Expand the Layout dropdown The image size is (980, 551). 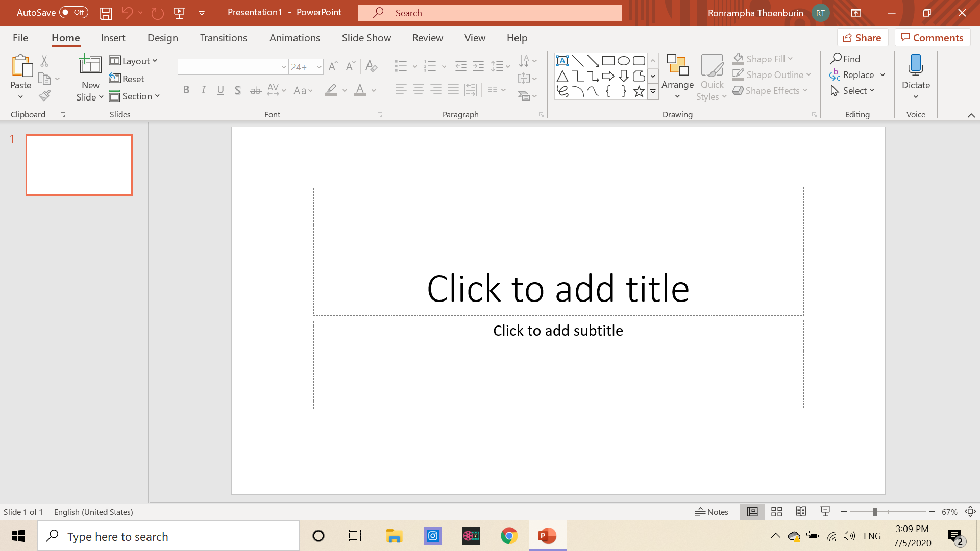(x=133, y=61)
